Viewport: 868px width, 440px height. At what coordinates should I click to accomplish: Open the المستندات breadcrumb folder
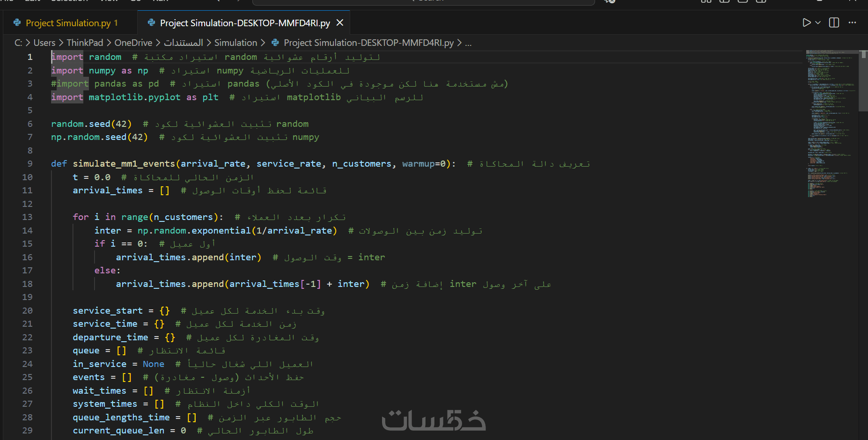(183, 43)
